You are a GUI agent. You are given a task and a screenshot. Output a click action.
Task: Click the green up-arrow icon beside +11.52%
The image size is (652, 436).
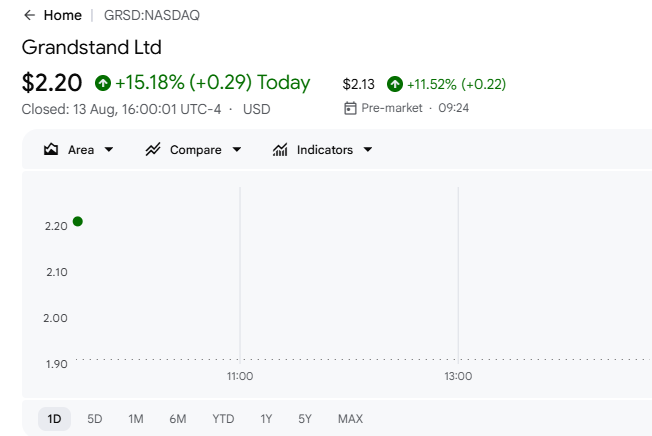[395, 84]
